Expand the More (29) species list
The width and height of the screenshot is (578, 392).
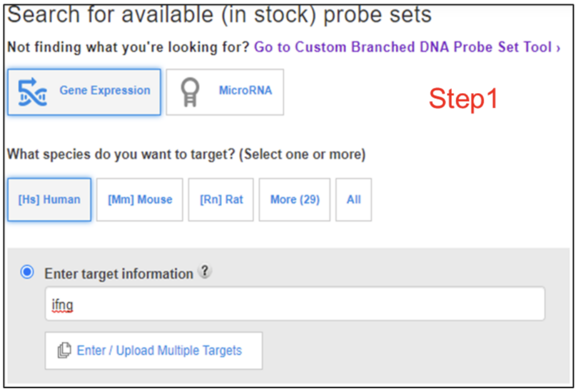tap(295, 200)
